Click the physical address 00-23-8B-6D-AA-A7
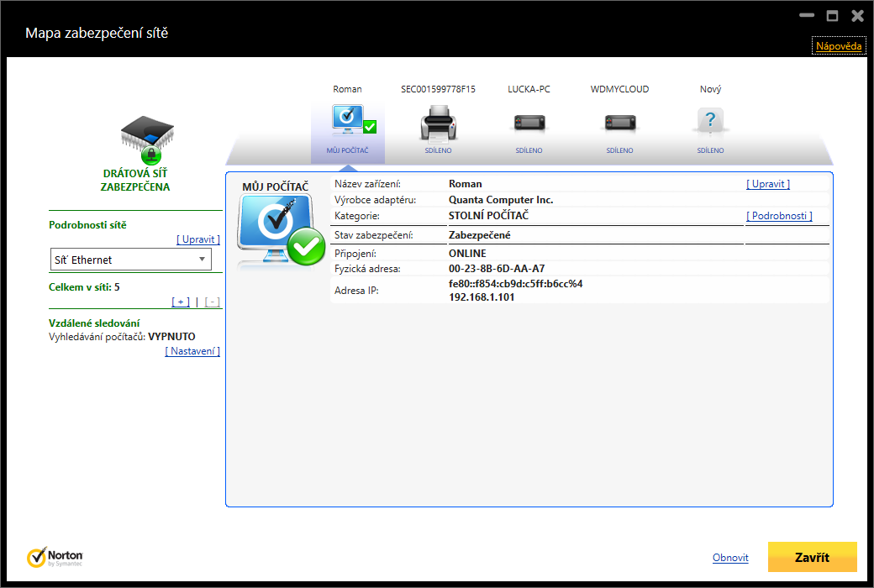 click(497, 269)
